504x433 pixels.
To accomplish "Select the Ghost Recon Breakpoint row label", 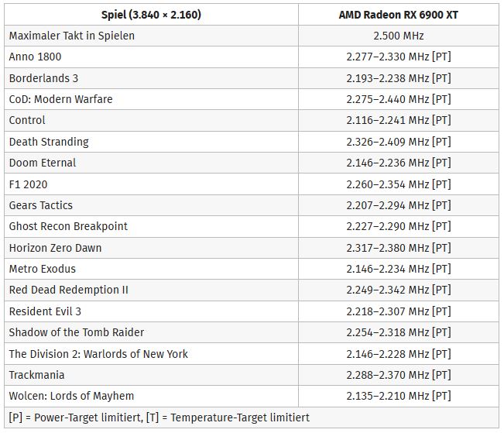I will pyautogui.click(x=68, y=226).
